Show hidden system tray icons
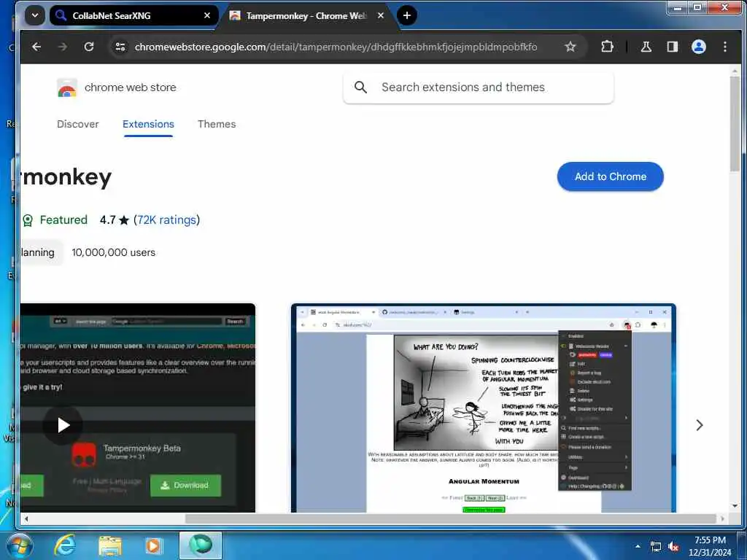This screenshot has height=560, width=747. [x=638, y=546]
